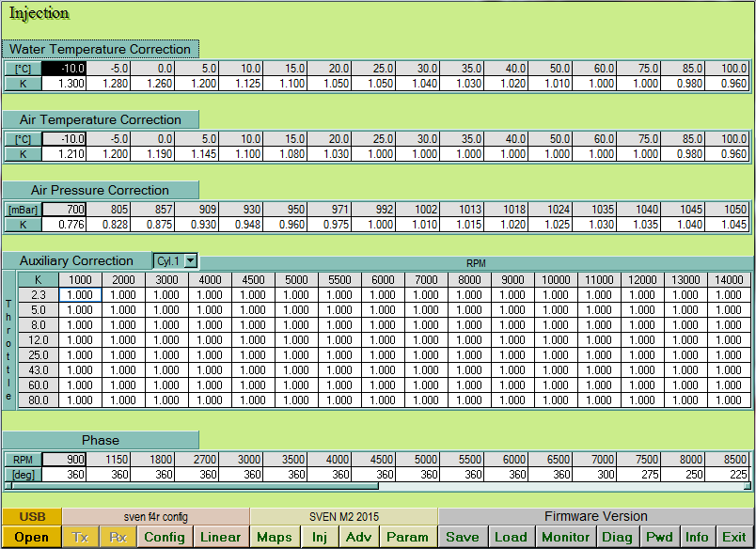Viewport: 756px width, 549px height.
Task: Click the 7000 RPM auxiliary column header
Action: pyautogui.click(x=426, y=279)
